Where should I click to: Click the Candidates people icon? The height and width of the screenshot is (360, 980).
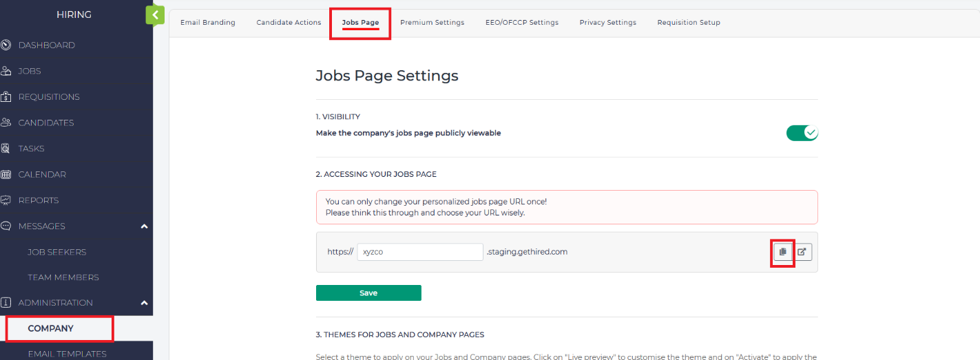[x=6, y=123]
